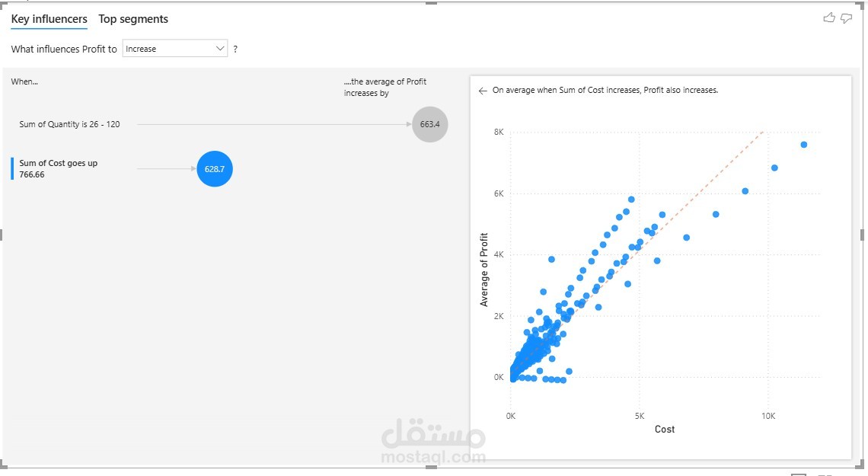868x476 pixels.
Task: Click the chart insight text about Sum of Cost
Action: [605, 90]
